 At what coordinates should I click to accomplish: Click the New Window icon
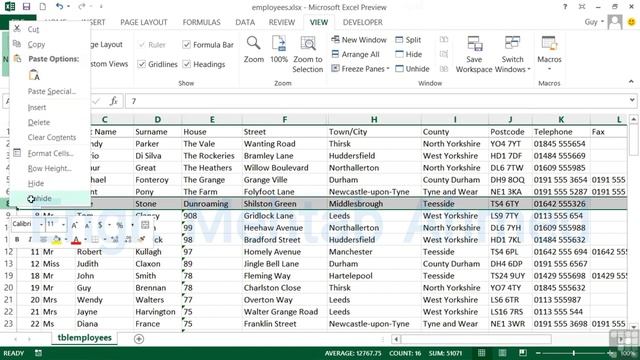pyautogui.click(x=336, y=40)
